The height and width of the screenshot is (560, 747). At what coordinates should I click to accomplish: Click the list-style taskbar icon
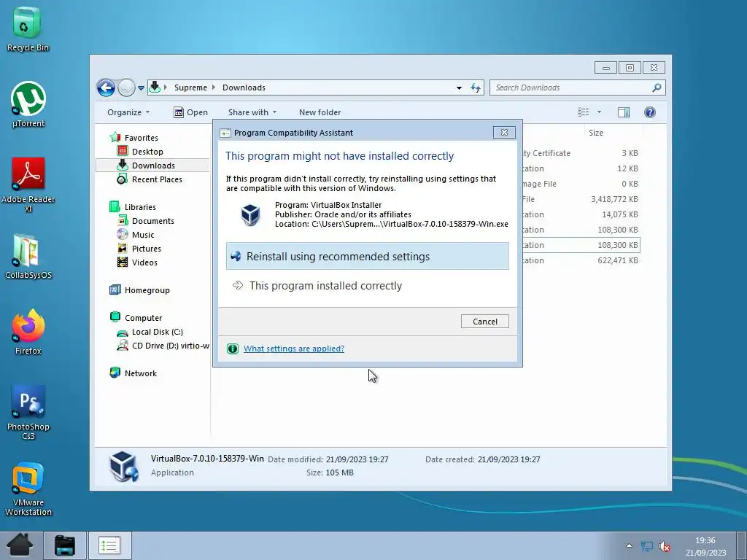(x=109, y=545)
